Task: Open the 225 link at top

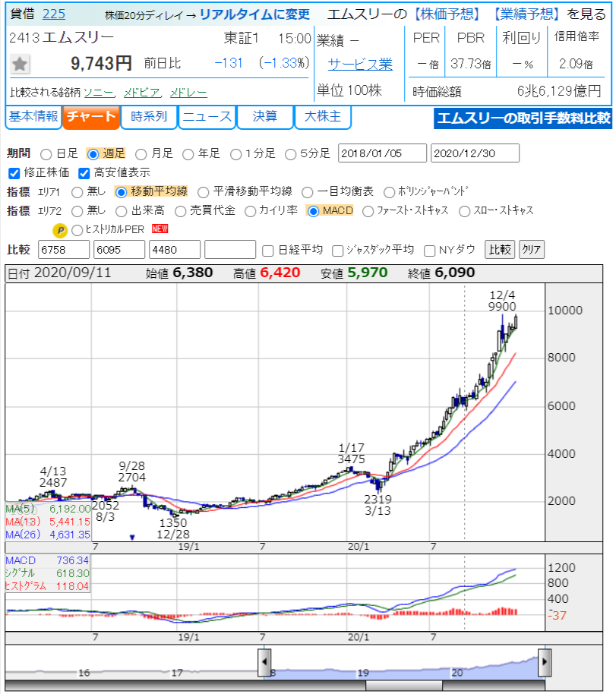Action: [x=54, y=14]
